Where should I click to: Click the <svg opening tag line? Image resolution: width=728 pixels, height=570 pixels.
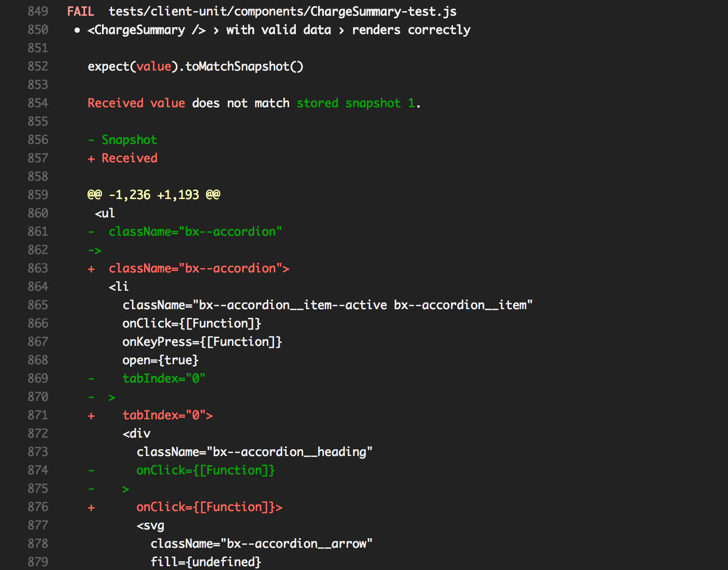(x=149, y=525)
